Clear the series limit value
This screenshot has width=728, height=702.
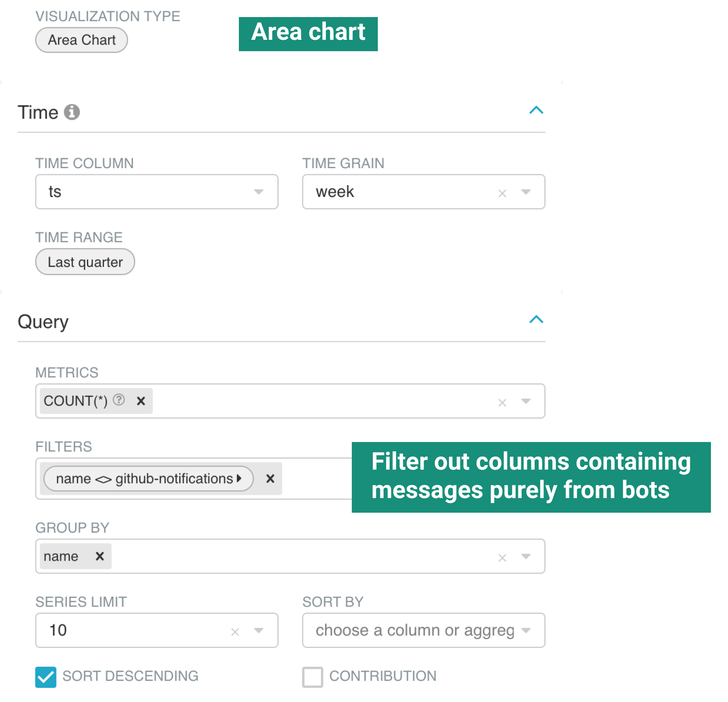[235, 631]
